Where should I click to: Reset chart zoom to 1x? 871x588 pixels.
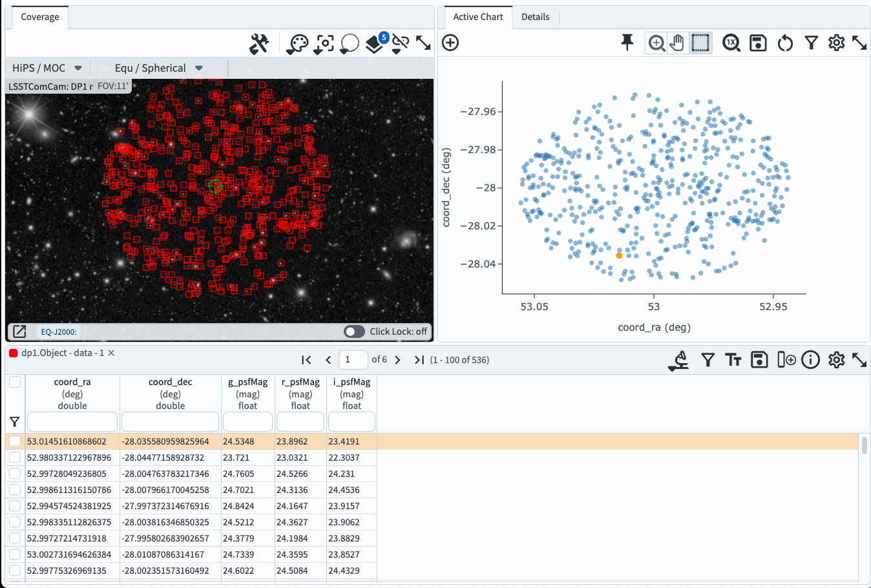point(731,43)
